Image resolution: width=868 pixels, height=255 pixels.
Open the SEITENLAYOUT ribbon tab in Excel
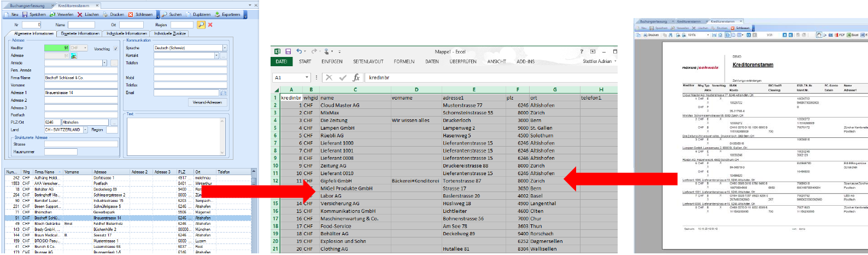[368, 62]
